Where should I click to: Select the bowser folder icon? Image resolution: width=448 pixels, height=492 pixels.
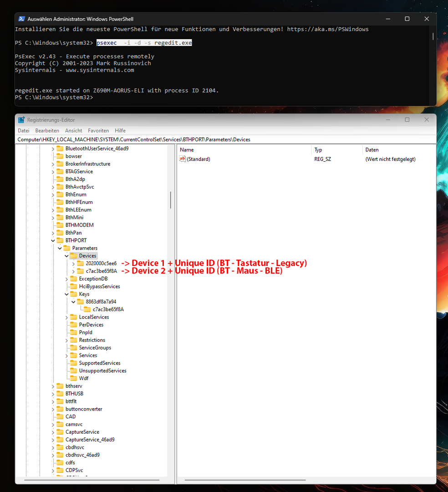[60, 156]
